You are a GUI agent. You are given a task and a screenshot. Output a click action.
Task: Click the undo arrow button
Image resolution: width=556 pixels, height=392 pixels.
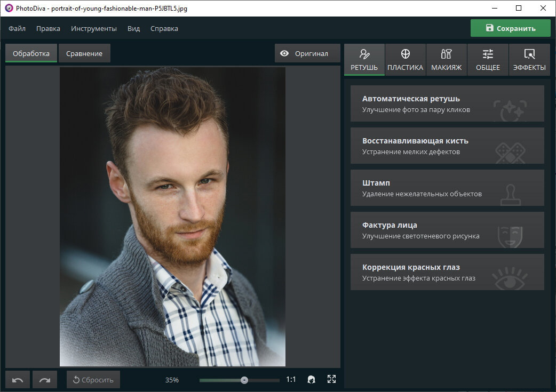[x=18, y=380]
